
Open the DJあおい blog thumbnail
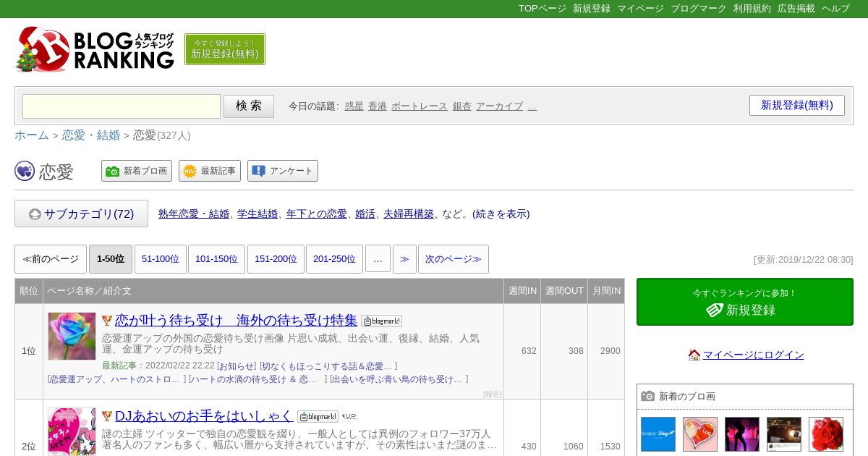[72, 431]
